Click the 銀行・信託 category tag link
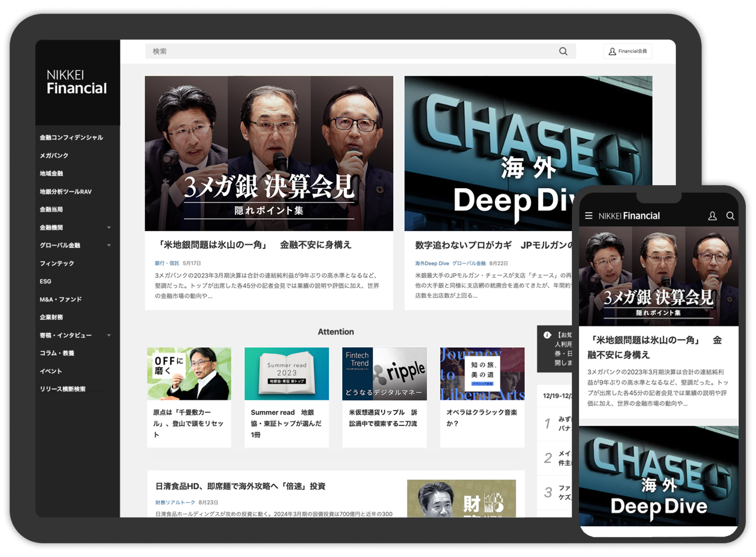Viewport: 756px width, 557px height. [167, 263]
